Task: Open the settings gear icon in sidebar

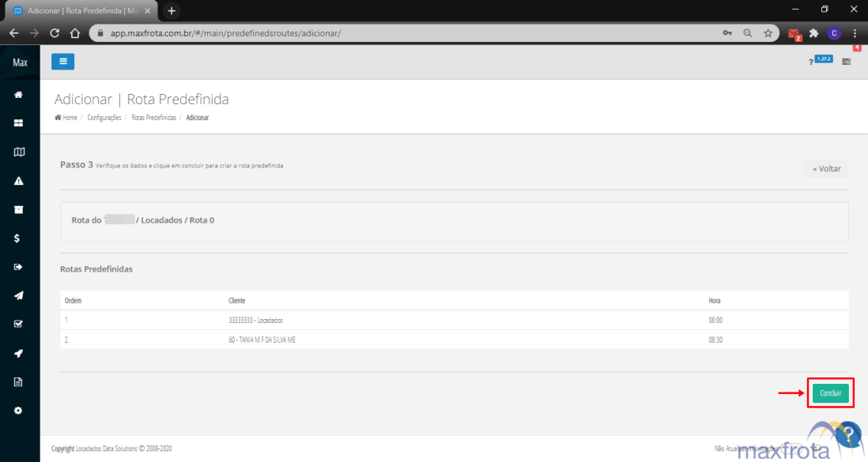Action: [18, 411]
